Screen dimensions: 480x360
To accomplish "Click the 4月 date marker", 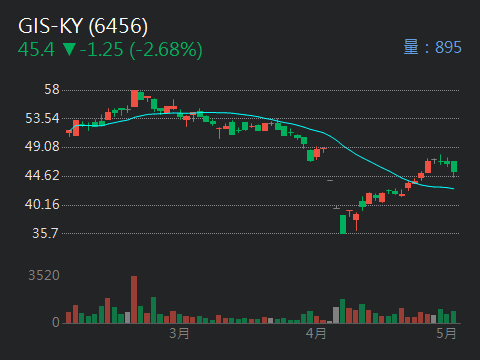I will (x=316, y=333).
